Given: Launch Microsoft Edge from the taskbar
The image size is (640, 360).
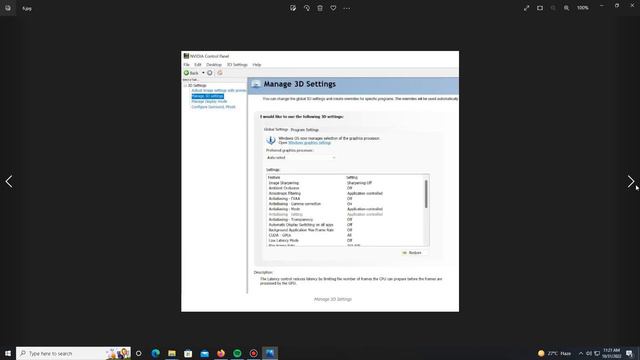Looking at the screenshot, I should pos(156,353).
